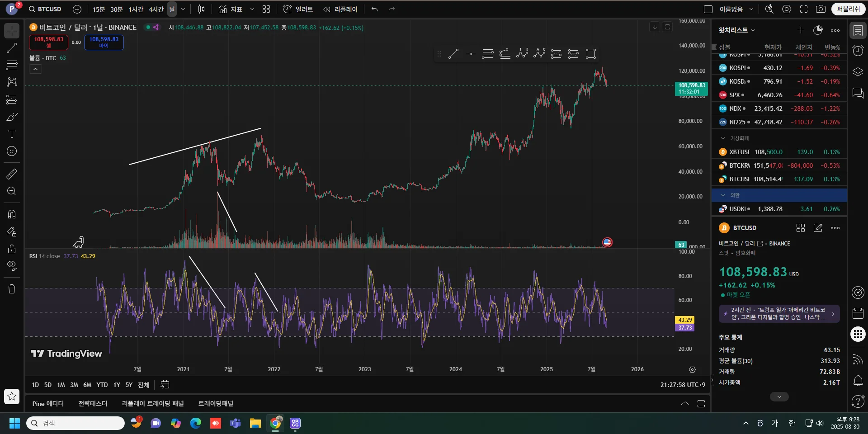Collapse the 가상화폐 watchlist section

(x=722, y=138)
